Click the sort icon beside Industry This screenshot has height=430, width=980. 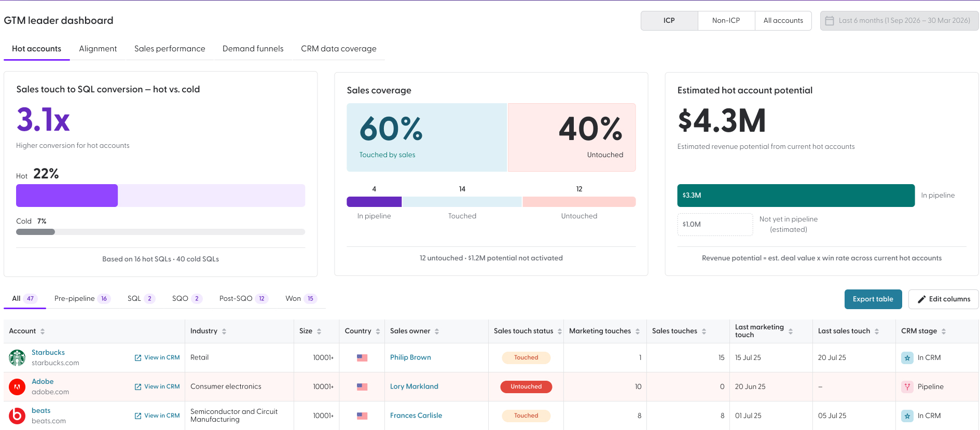tap(224, 331)
